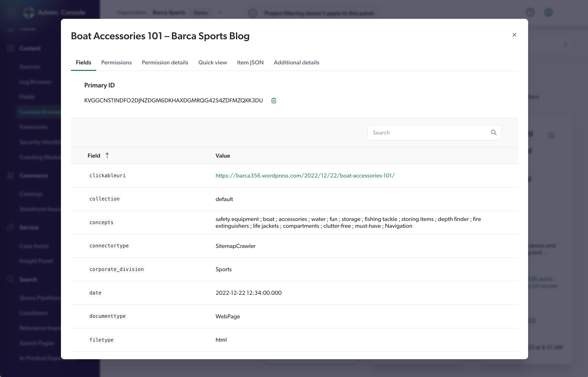Switch to the Quick view tab
The height and width of the screenshot is (377, 588).
pos(212,63)
